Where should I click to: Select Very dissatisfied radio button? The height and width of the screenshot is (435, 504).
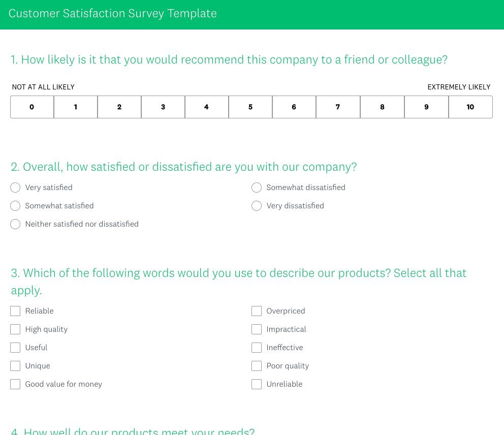(x=257, y=206)
